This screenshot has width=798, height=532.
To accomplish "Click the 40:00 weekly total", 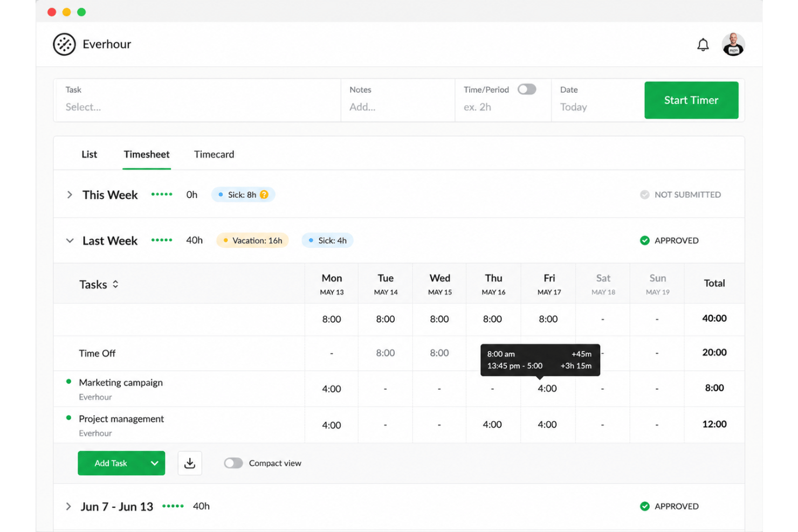I will [x=714, y=318].
